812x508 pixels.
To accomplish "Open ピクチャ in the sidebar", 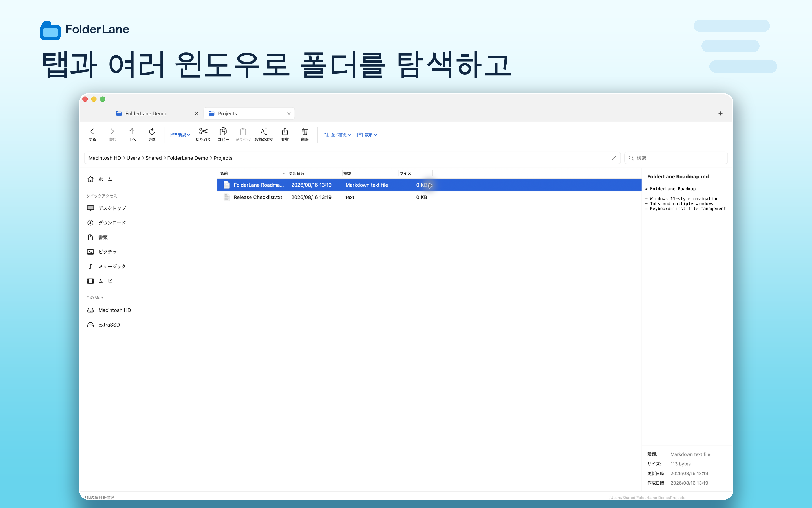I will point(148,252).
